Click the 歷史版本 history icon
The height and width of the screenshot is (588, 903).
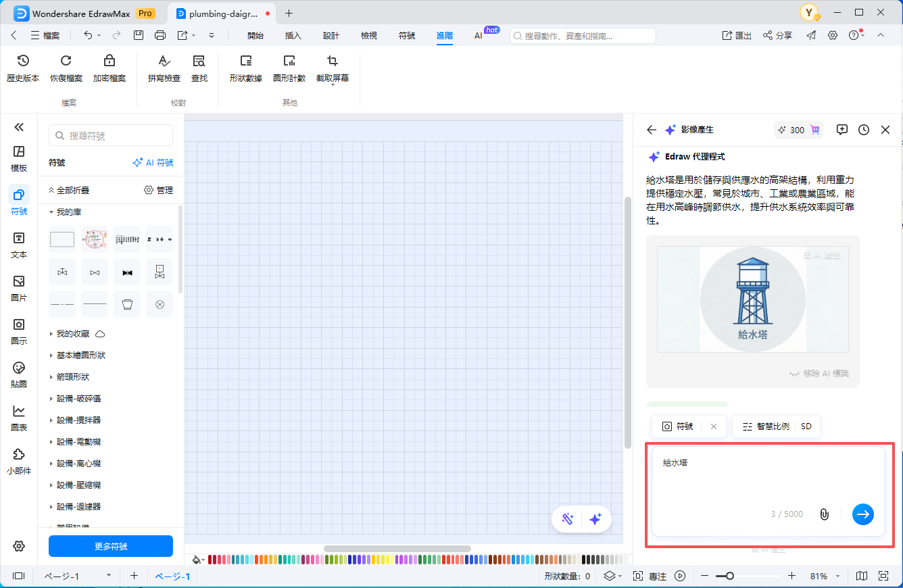(x=23, y=61)
